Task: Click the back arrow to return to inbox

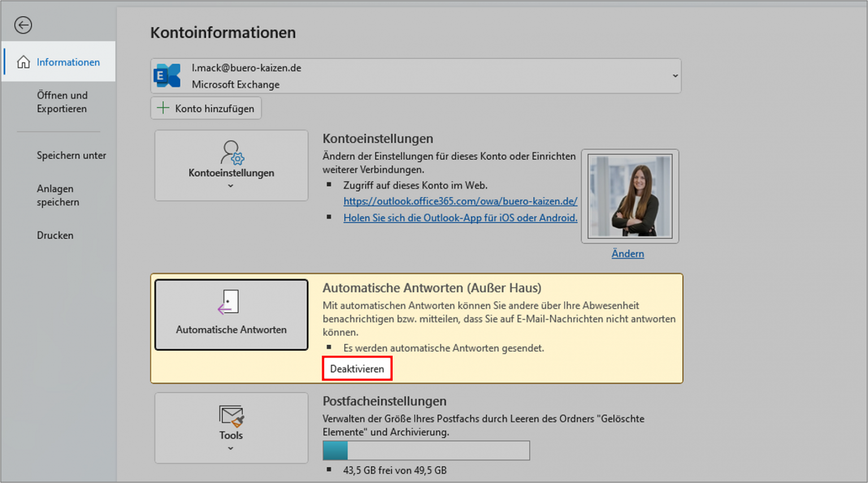Action: tap(23, 25)
